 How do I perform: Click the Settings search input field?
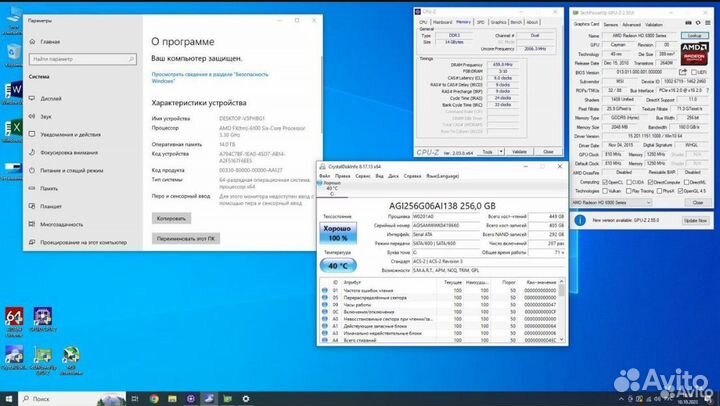click(83, 59)
